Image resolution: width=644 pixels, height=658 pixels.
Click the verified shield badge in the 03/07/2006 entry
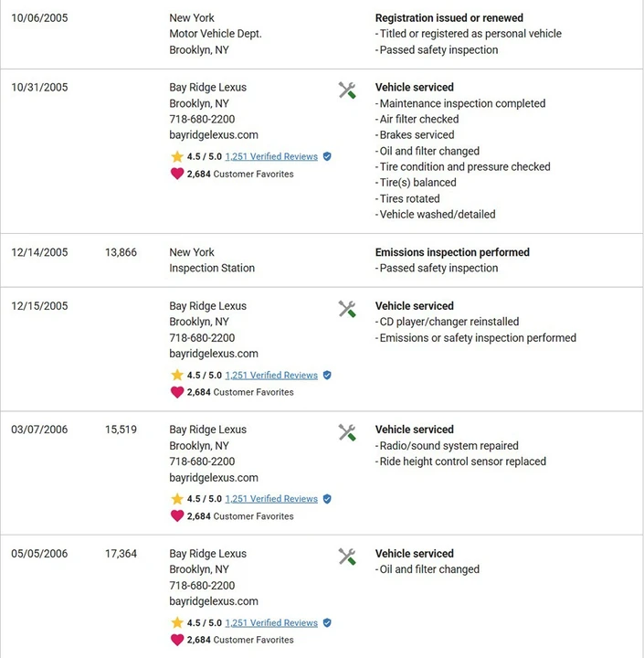coord(327,499)
